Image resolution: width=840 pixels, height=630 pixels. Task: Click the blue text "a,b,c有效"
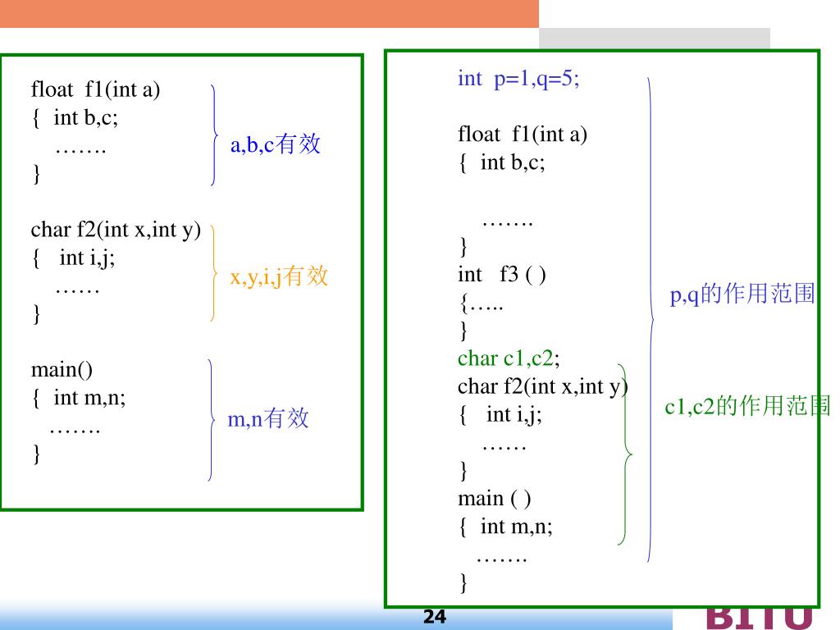coord(276,144)
